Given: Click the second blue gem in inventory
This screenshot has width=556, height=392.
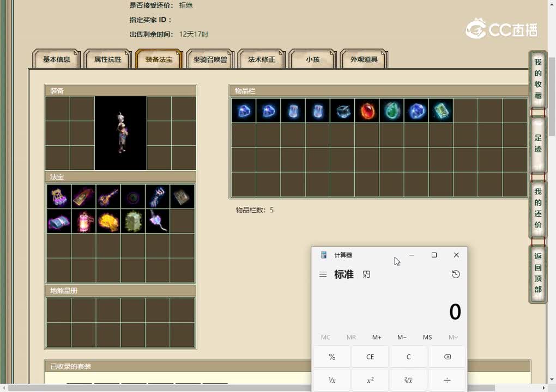Looking at the screenshot, I should click(268, 111).
